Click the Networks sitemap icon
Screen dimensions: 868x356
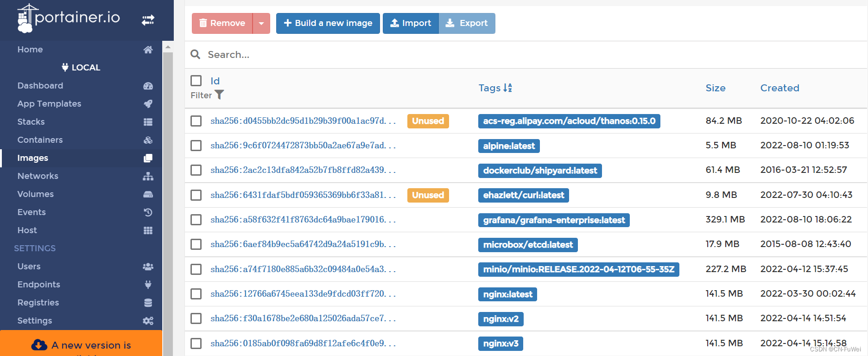[x=148, y=176]
